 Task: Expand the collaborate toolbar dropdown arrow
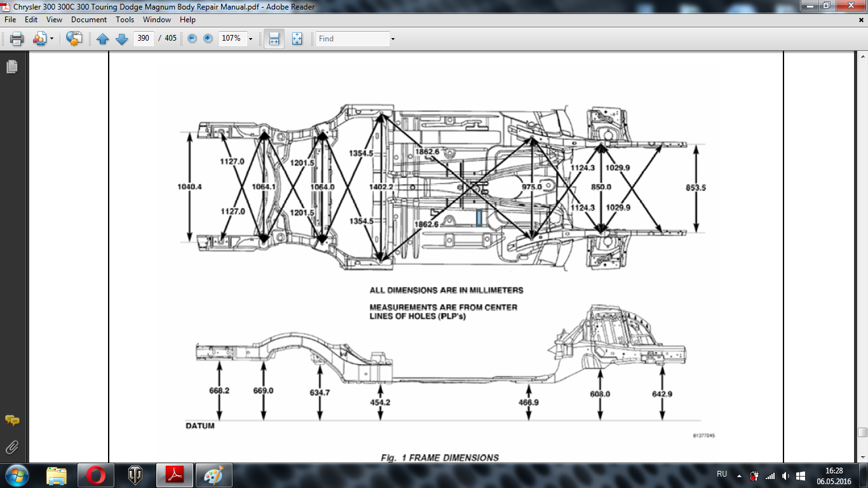pyautogui.click(x=51, y=39)
